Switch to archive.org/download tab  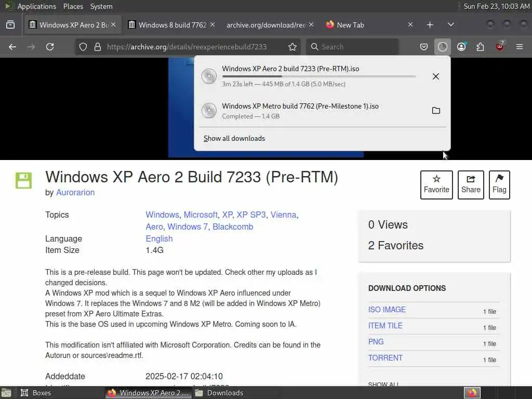pos(270,25)
